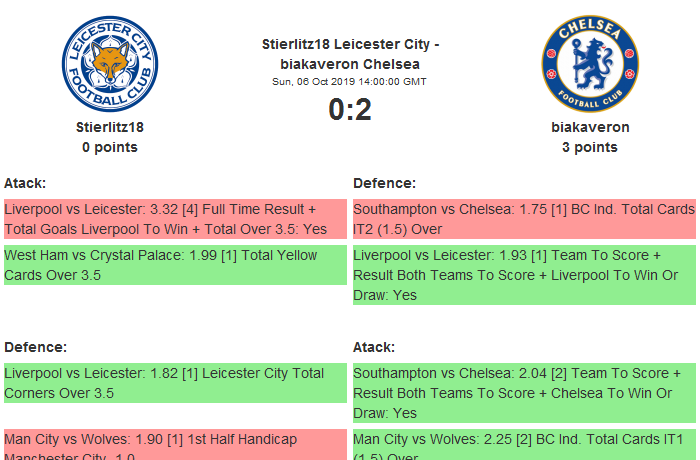Select Leicester City Total Corners Over 3.5 bet
This screenshot has width=700, height=460.
click(x=175, y=382)
